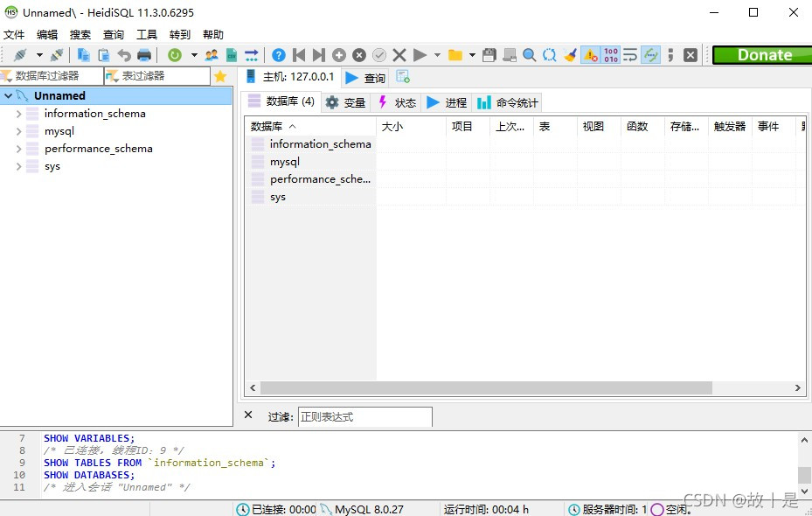The image size is (812, 516).
Task: Click the save floppy disk icon
Action: coord(489,55)
